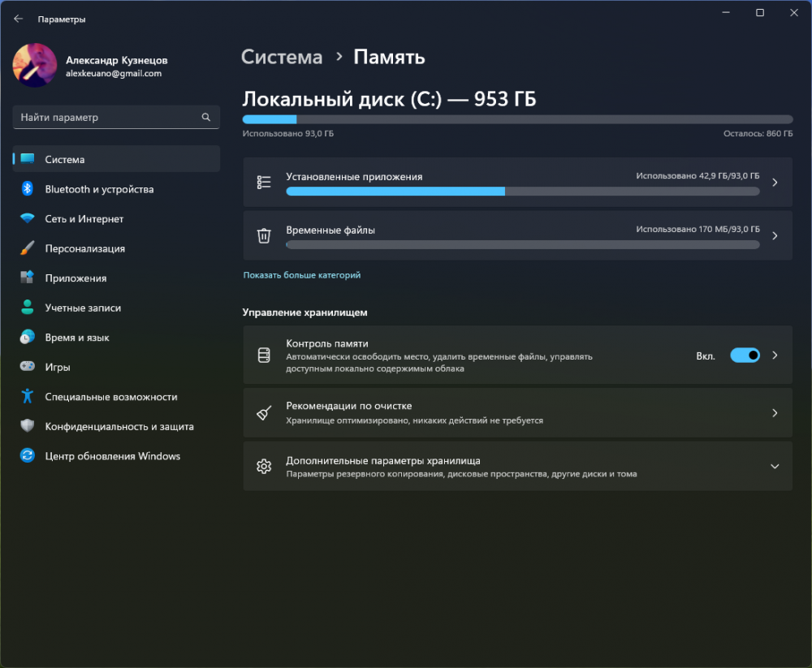Open the Приложения settings section
The width and height of the screenshot is (812, 668).
click(76, 278)
